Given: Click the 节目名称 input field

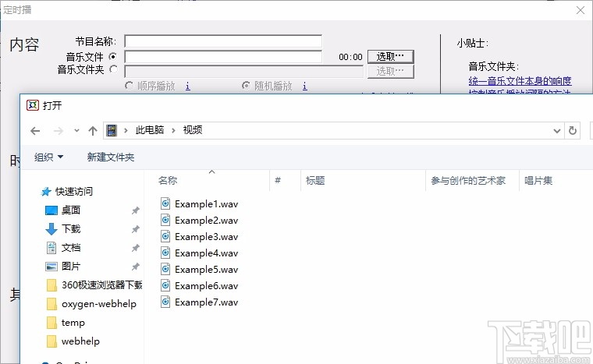Looking at the screenshot, I should [223, 41].
